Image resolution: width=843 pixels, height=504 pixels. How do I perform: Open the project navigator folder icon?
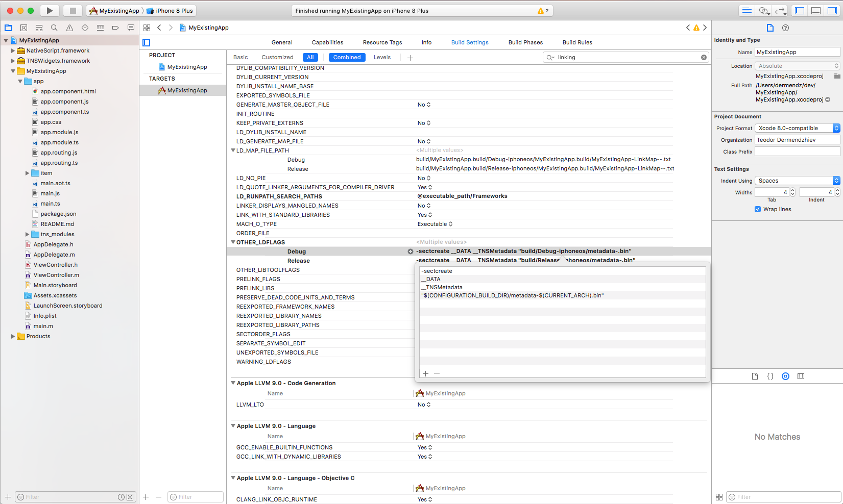tap(9, 28)
